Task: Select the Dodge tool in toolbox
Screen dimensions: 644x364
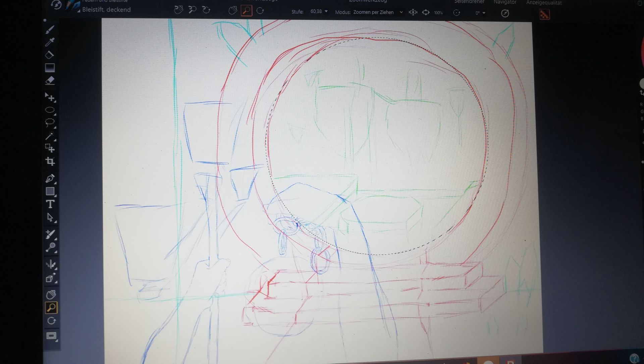Action: tap(50, 247)
